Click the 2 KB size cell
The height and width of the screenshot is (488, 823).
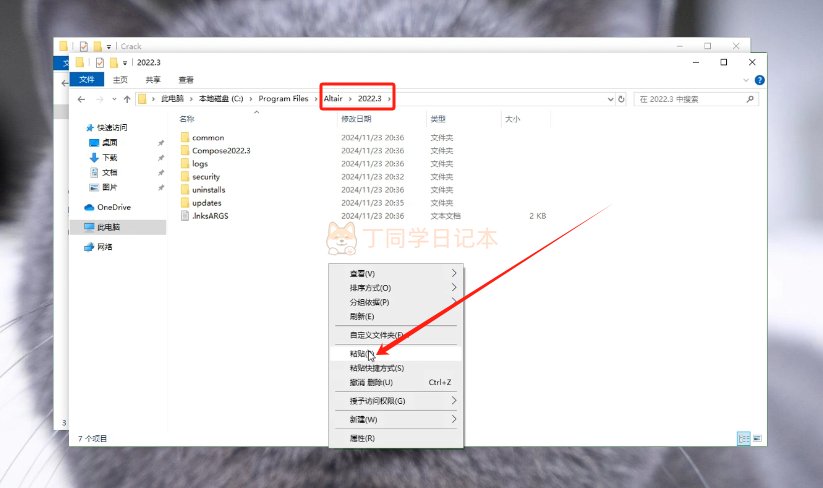click(537, 216)
